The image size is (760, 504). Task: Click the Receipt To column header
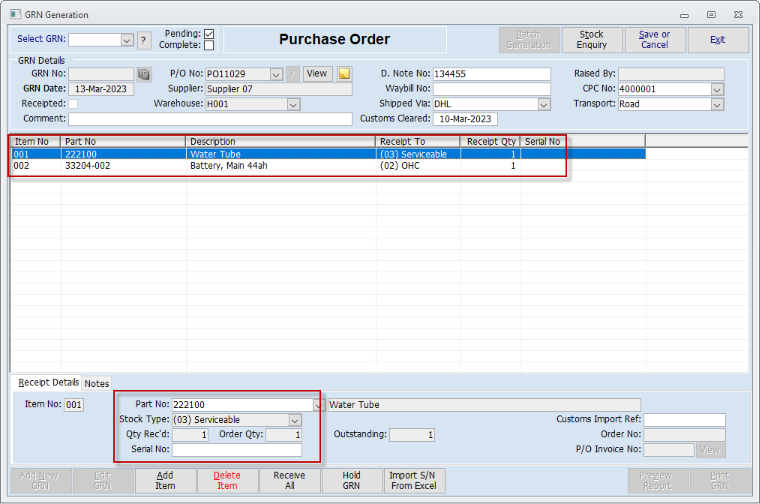[418, 142]
